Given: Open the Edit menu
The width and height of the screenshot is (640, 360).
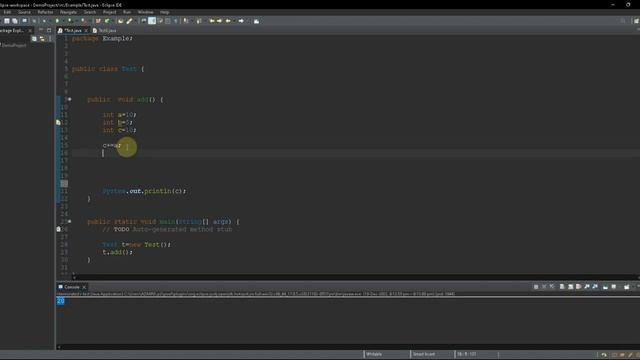Looking at the screenshot, I should click(x=7, y=12).
